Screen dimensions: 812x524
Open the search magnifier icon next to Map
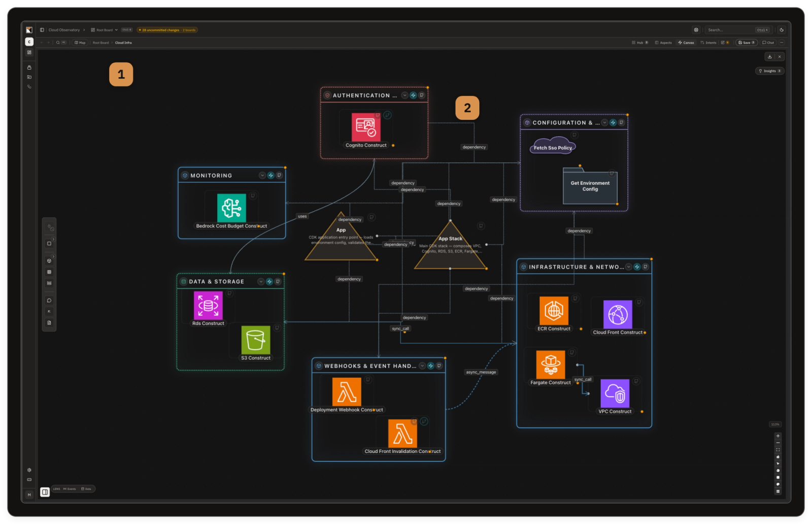[58, 43]
